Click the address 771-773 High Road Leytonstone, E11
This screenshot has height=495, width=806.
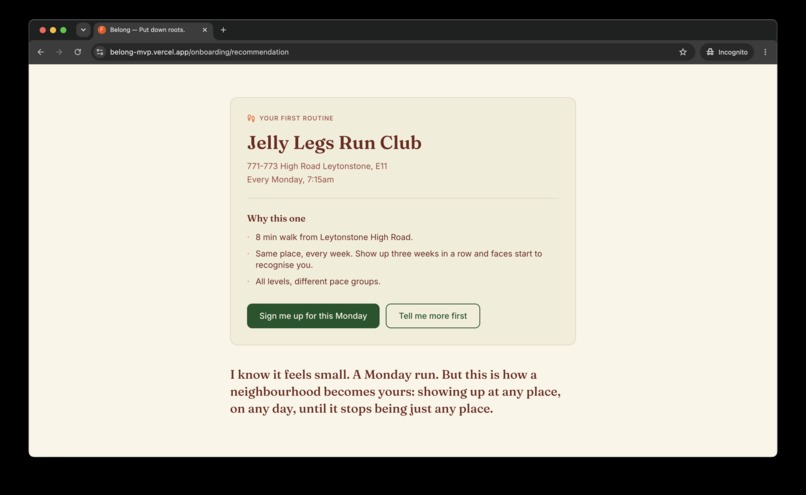coord(317,166)
